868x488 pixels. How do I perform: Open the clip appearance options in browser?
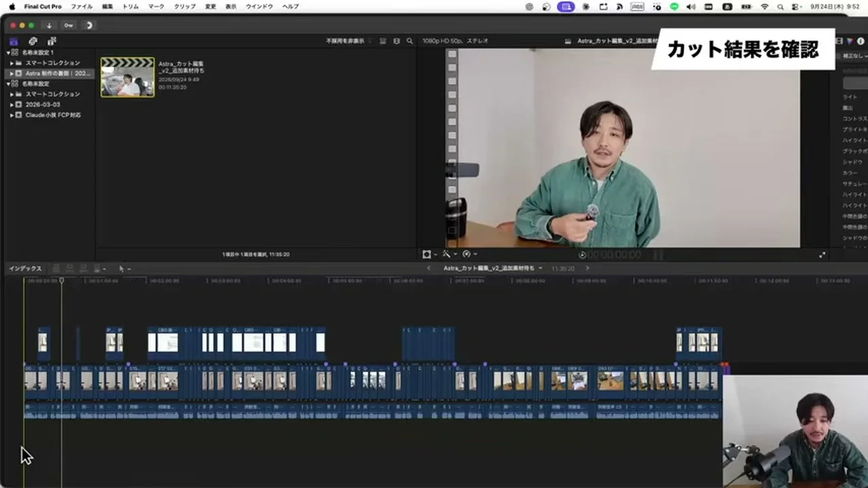click(x=397, y=41)
